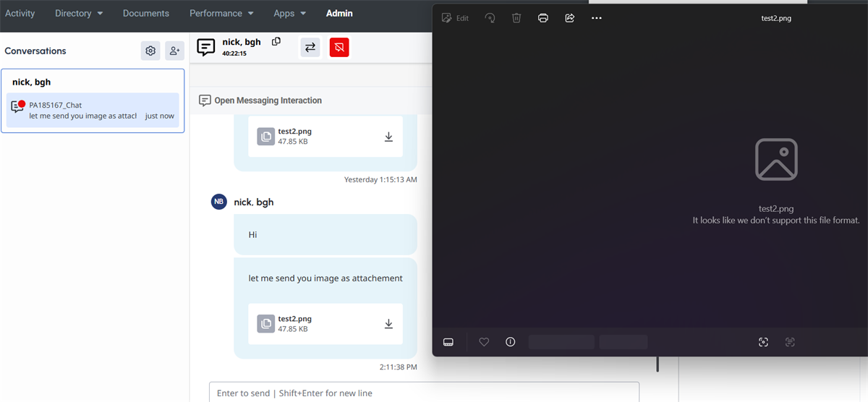Add to favorites with the heart icon
This screenshot has width=868, height=402.
point(485,342)
